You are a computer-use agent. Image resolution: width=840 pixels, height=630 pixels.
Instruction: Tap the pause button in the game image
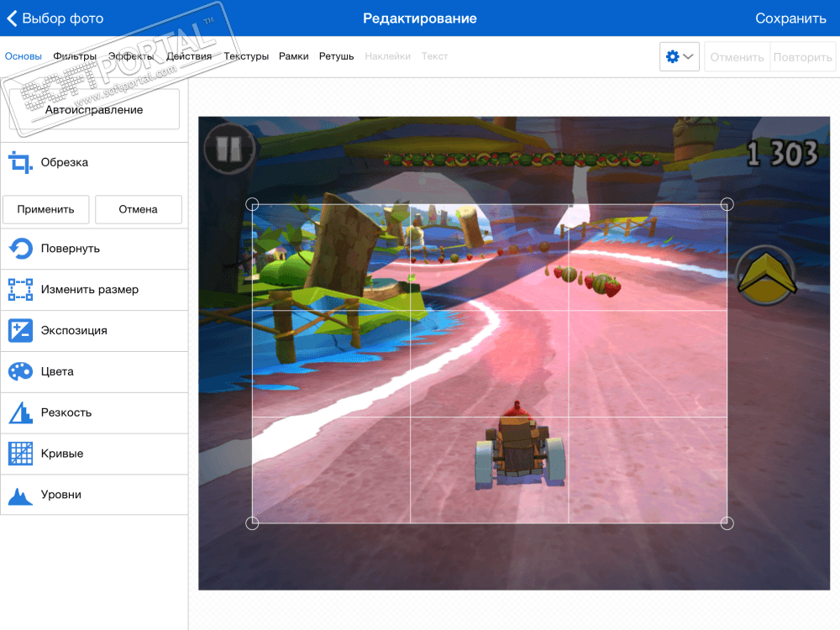click(x=229, y=149)
